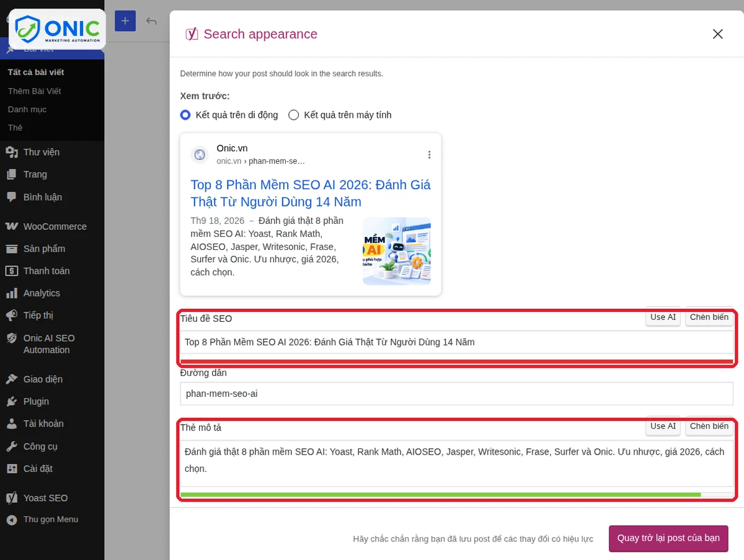
Task: Open the Bình luận comments icon
Action: (12, 197)
